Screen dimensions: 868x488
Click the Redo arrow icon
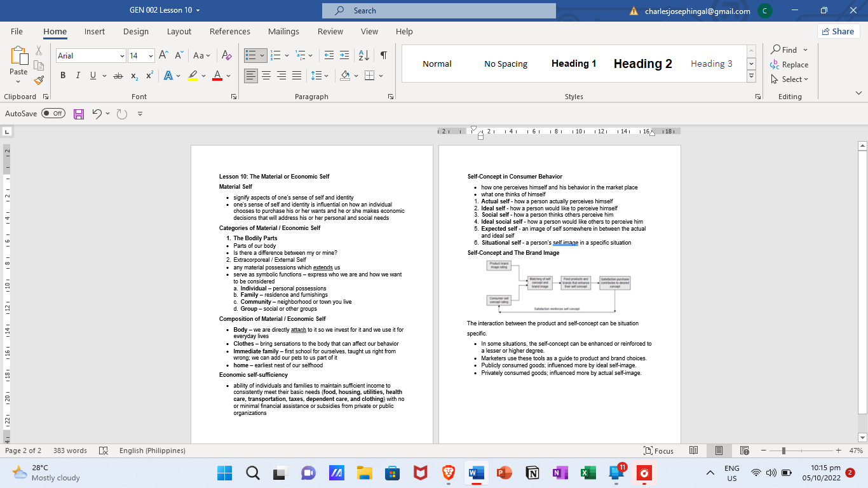(122, 114)
